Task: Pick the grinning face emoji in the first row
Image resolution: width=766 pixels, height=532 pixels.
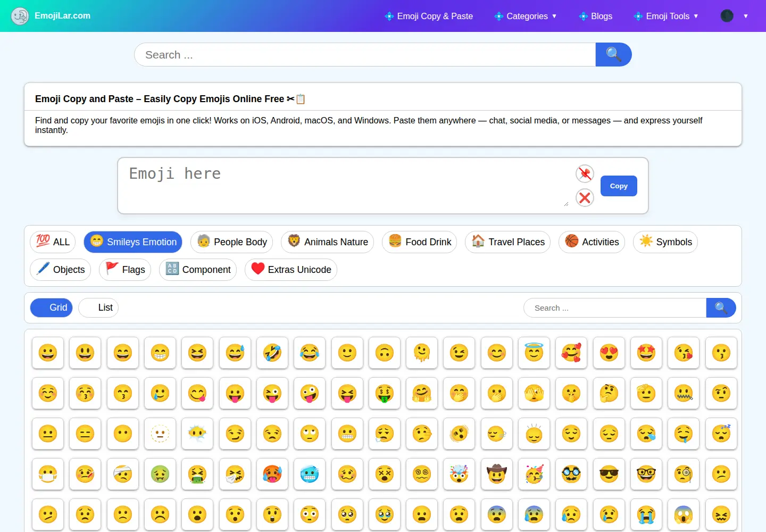Action: pyautogui.click(x=48, y=353)
